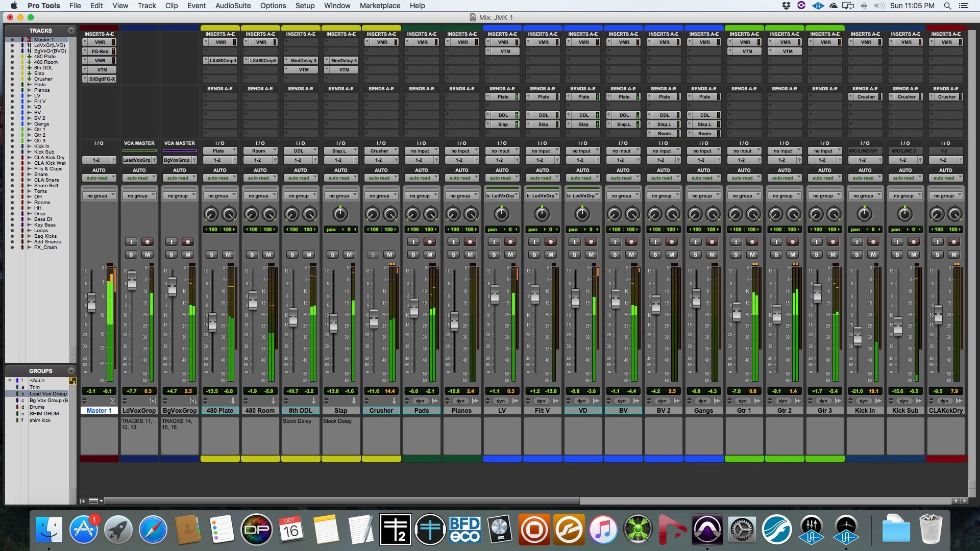Click the pan knob on Slap track

click(x=340, y=214)
